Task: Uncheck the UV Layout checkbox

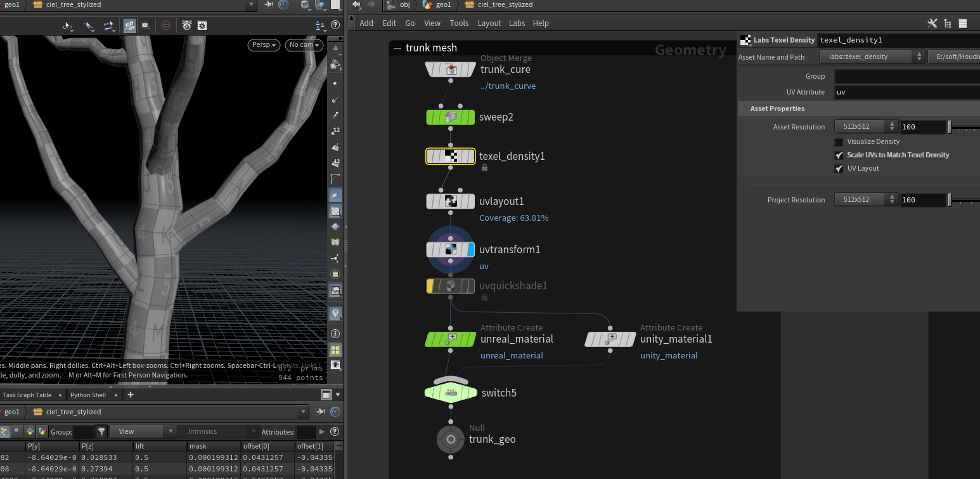Action: tap(839, 169)
